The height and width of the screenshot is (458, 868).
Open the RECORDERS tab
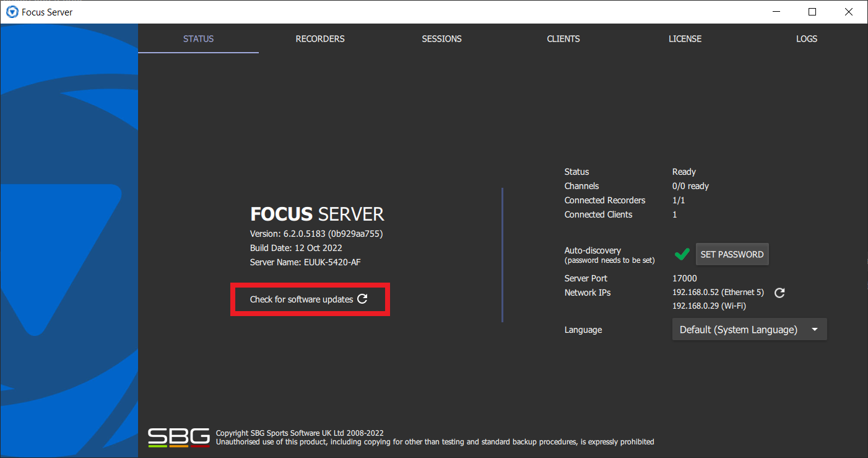tap(320, 38)
